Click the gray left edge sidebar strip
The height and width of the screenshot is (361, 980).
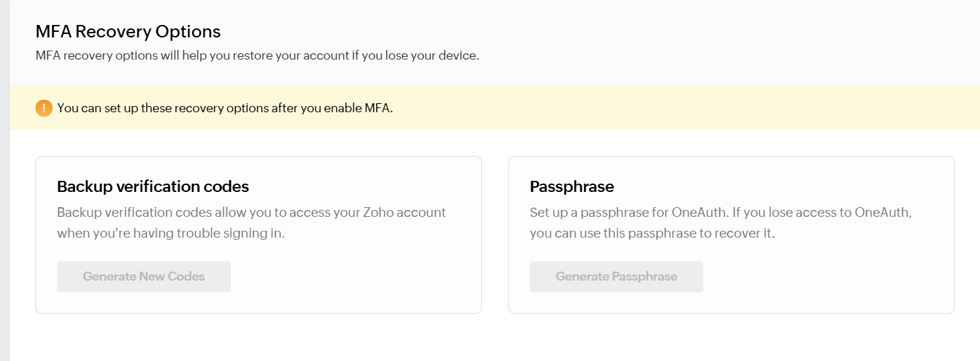click(4, 180)
